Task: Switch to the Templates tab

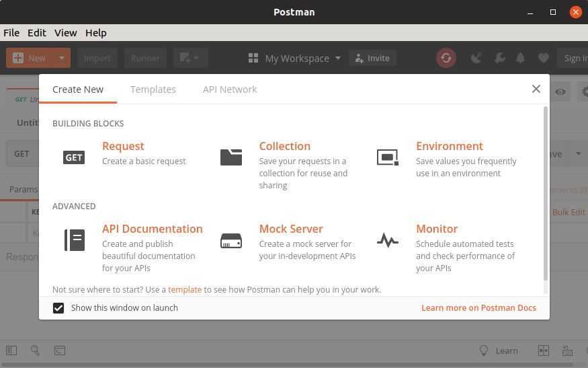Action: point(153,89)
